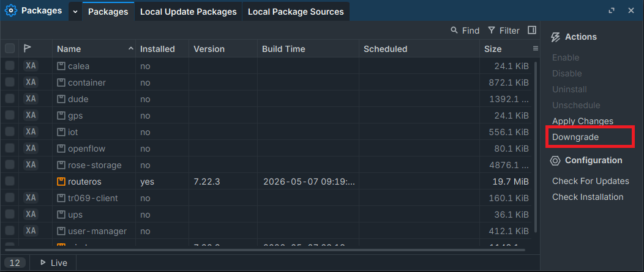This screenshot has width=644, height=272.
Task: Click the XA flag badge on the rose-storage row
Action: [31, 165]
